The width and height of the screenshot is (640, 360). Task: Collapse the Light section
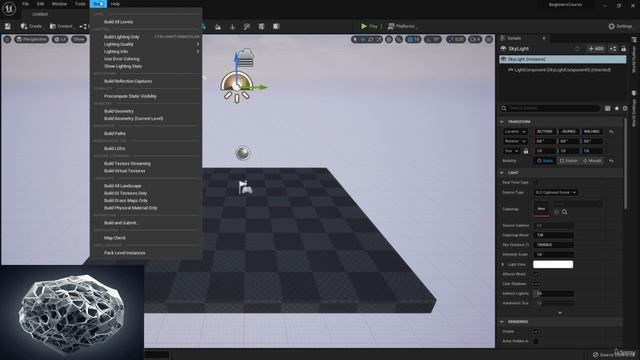tap(502, 173)
